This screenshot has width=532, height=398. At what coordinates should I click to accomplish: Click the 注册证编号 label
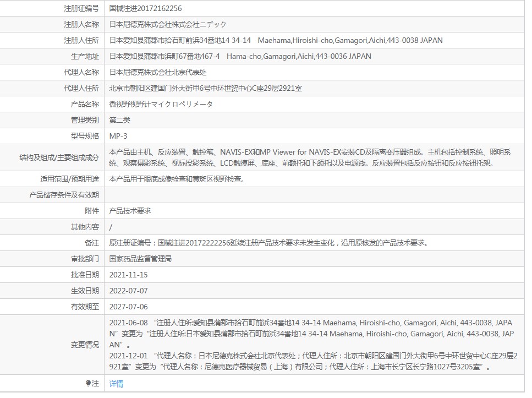coord(81,8)
